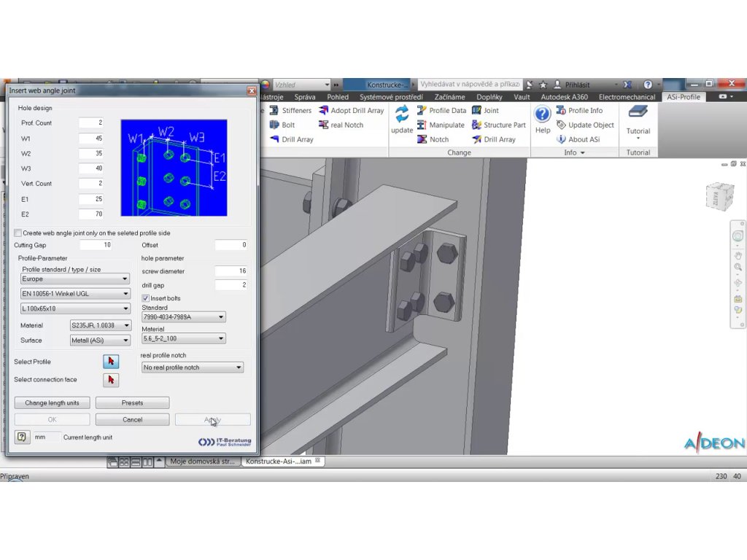
Task: Open the Surface Metall (ASi) dropdown
Action: [x=100, y=341]
